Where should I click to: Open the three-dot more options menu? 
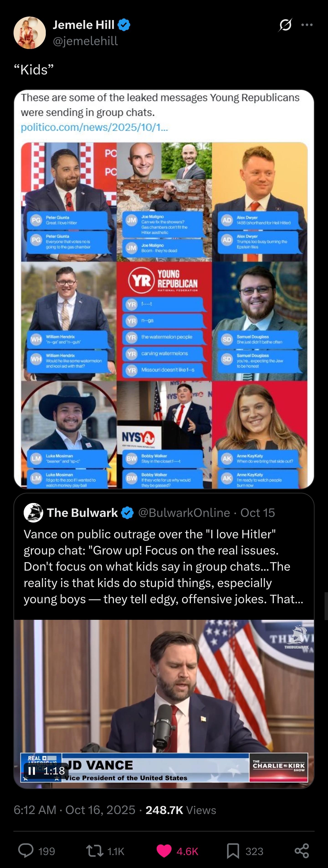307,25
